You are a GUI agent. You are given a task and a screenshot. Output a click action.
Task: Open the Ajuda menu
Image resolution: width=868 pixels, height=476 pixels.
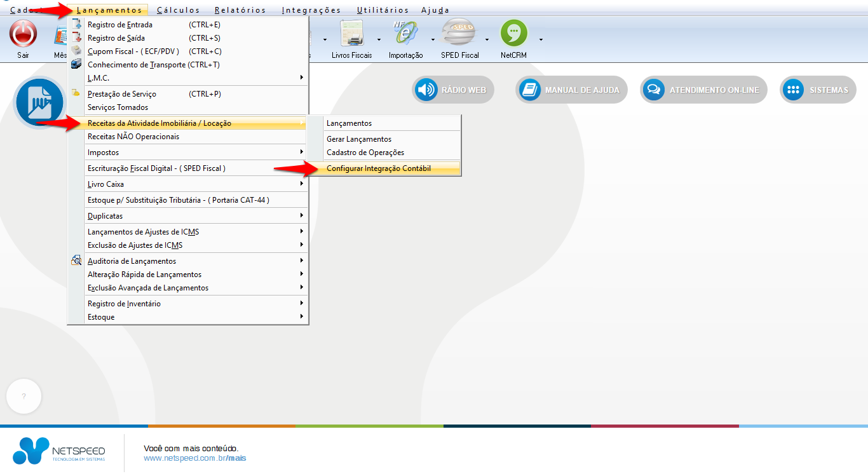coord(435,10)
